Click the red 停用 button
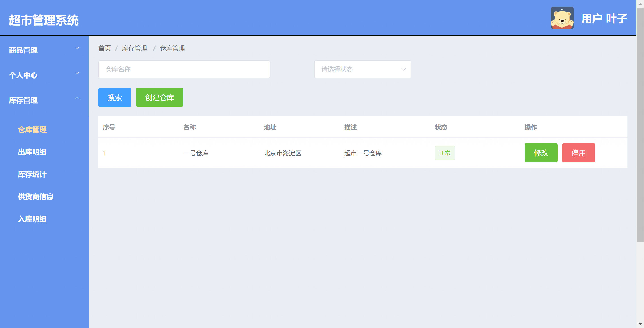 point(578,153)
